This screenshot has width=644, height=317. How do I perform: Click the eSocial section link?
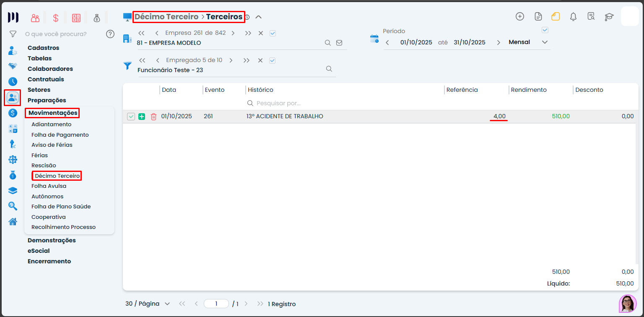39,251
